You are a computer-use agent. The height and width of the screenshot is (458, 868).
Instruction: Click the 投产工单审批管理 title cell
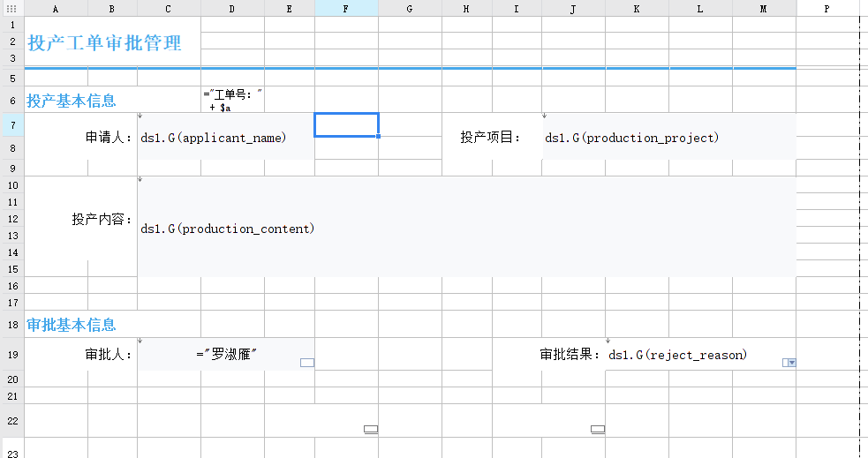112,42
